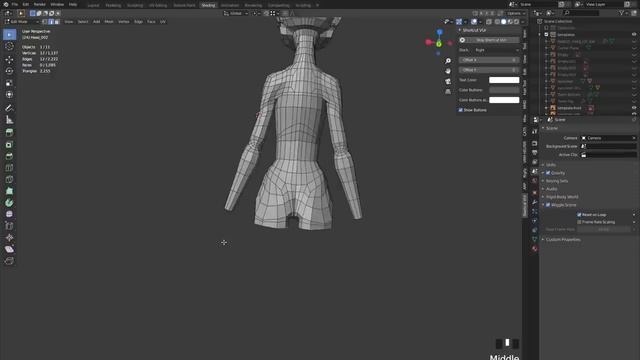Click the Offset Y value field
This screenshot has height=360, width=640.
489,70
